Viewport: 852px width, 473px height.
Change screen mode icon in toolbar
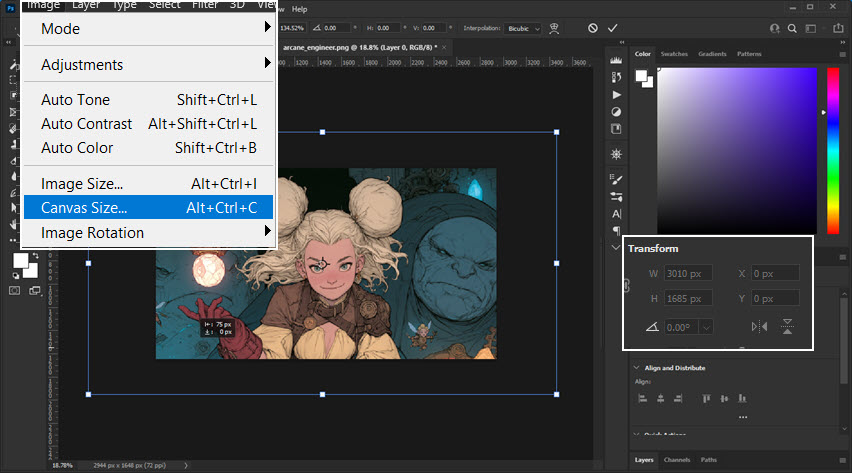[35, 291]
